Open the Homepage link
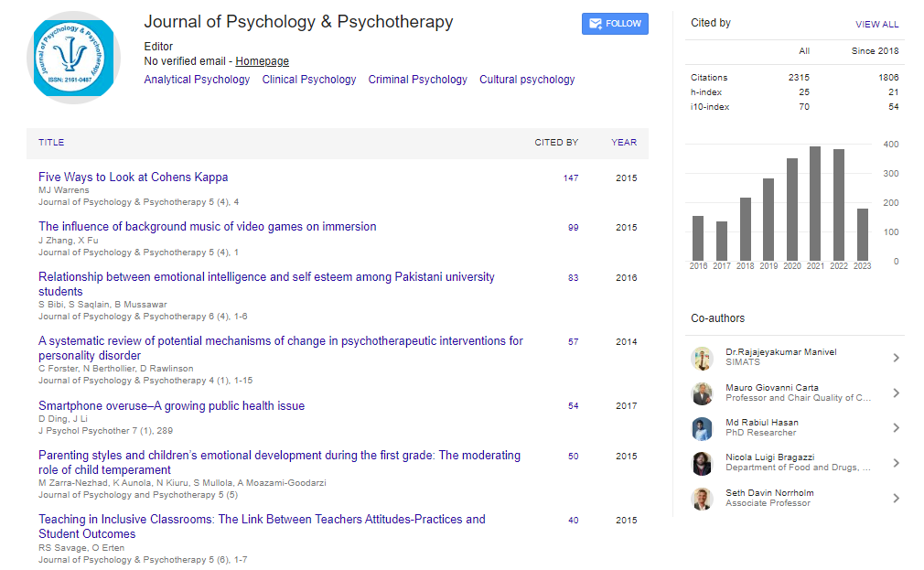Screen dimensions: 924x570 coord(262,61)
